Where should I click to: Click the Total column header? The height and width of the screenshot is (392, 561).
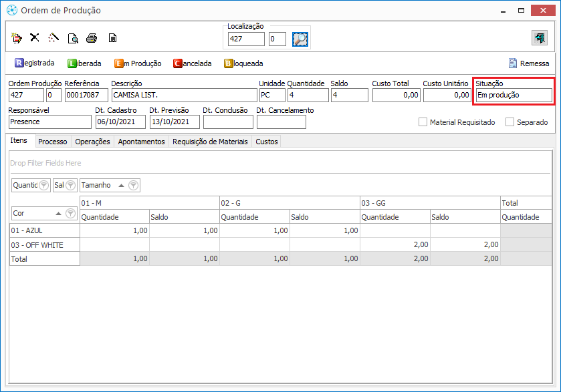click(526, 203)
